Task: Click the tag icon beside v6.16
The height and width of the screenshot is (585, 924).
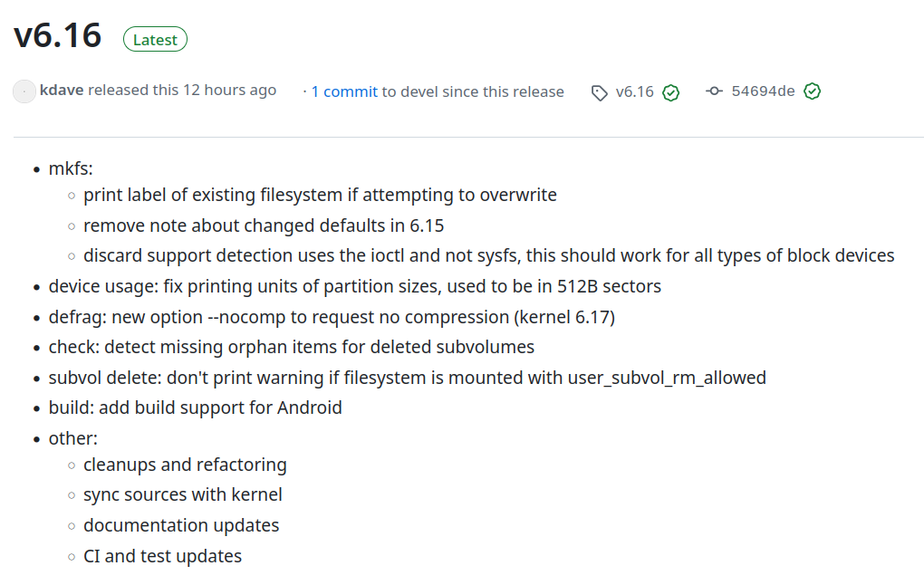Action: coord(600,93)
